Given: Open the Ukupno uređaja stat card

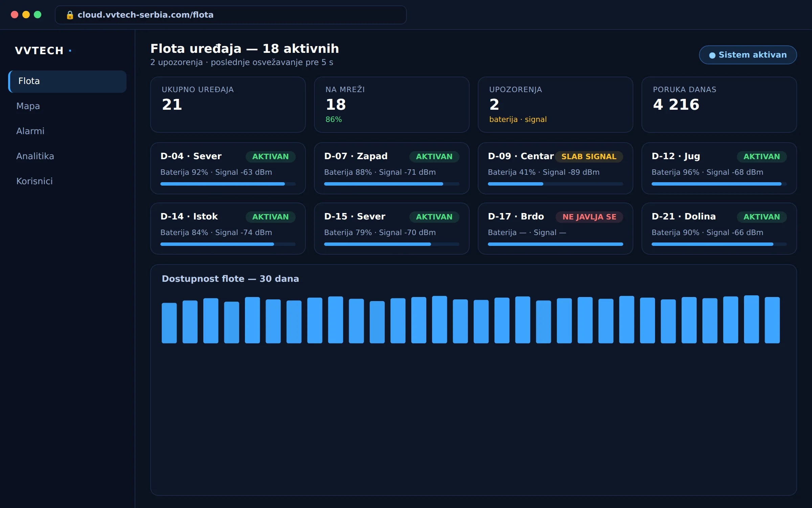Looking at the screenshot, I should coord(228,105).
